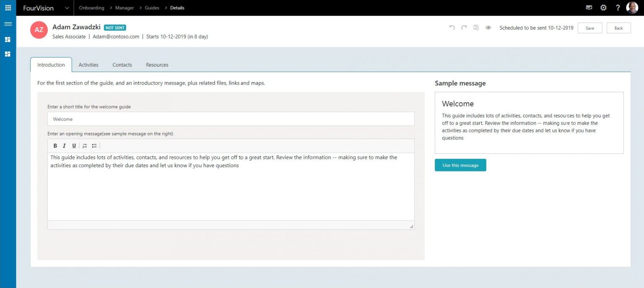Click the Undo icon
The width and height of the screenshot is (644, 288).
pos(452,27)
